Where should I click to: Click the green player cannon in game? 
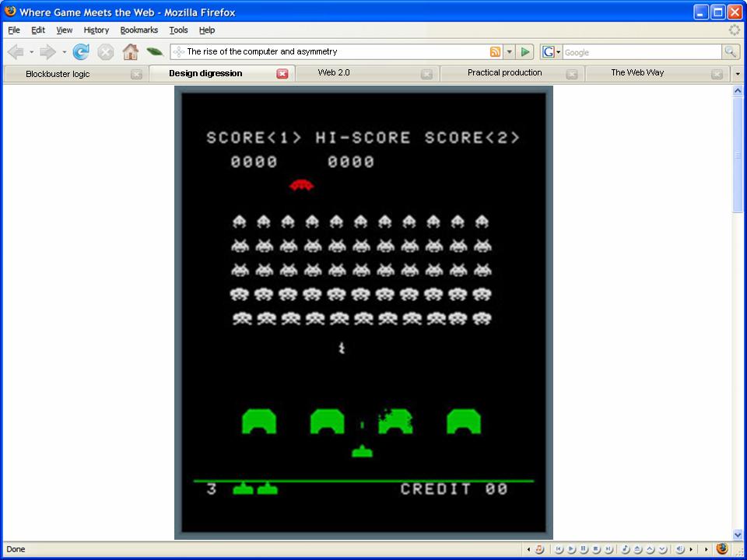[362, 451]
